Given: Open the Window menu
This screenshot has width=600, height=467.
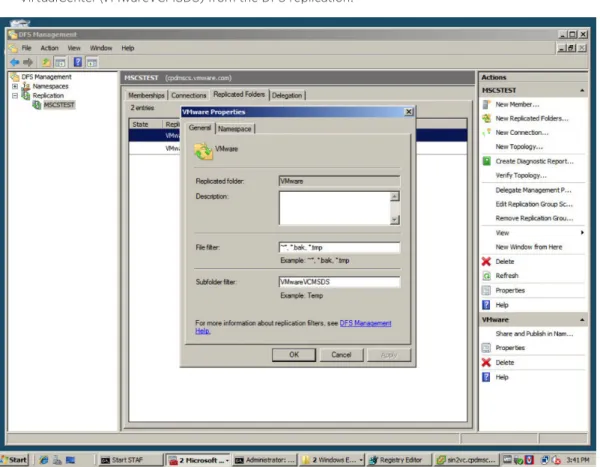Looking at the screenshot, I should click(101, 48).
